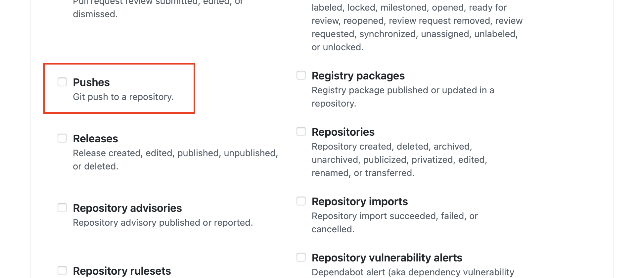644x278 pixels.
Task: Click the Repository advisories label text
Action: pos(127,208)
